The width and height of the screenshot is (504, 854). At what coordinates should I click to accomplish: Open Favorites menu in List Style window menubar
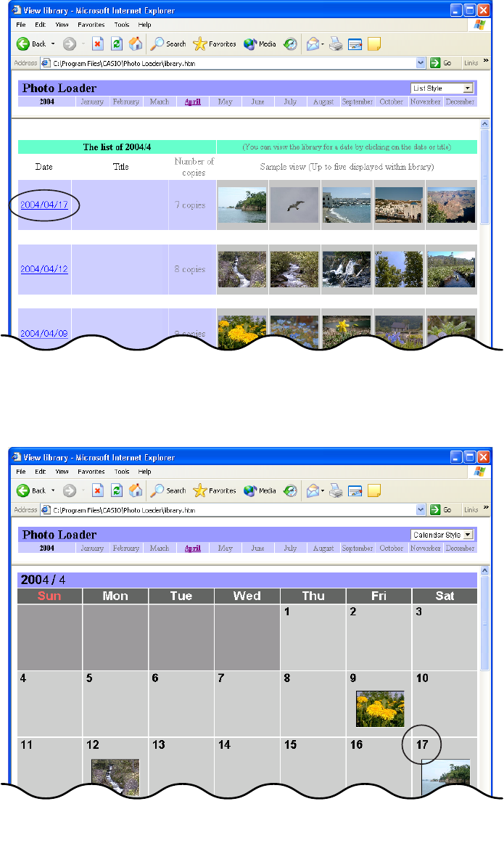(x=91, y=25)
